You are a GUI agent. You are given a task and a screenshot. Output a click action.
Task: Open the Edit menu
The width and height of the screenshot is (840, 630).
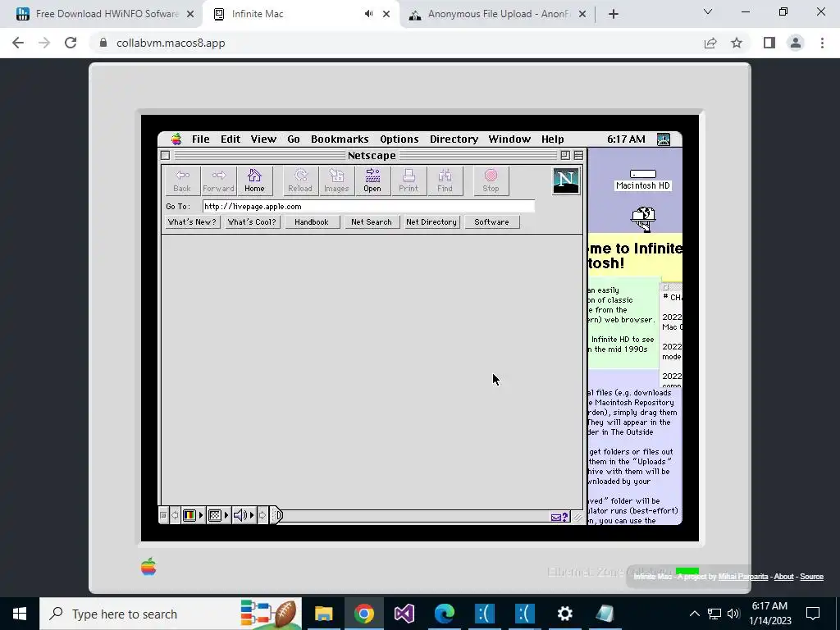tap(231, 139)
